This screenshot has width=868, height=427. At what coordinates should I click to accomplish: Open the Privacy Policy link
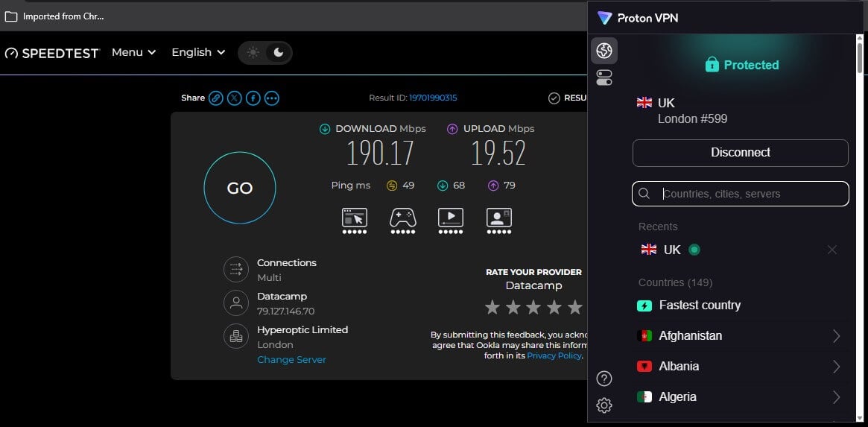pyautogui.click(x=554, y=355)
